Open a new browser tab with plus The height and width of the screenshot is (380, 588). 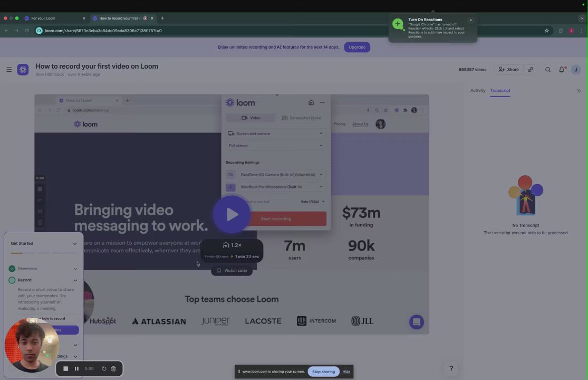[x=162, y=18]
